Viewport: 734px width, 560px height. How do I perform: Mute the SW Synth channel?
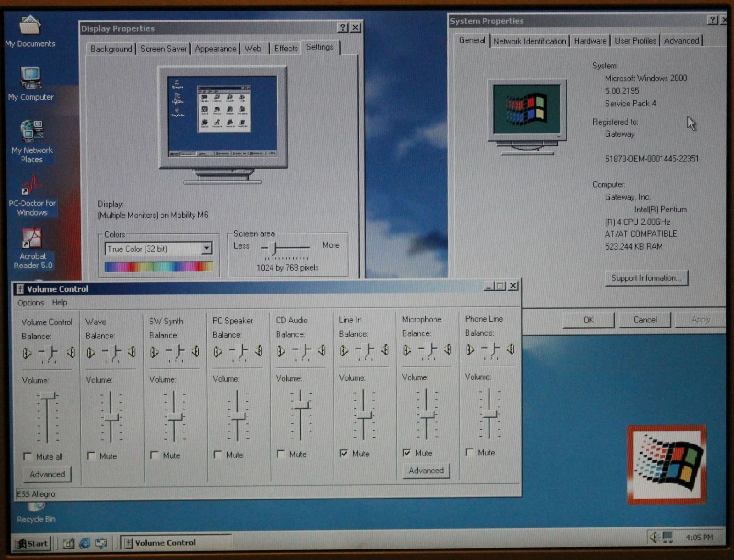(x=155, y=455)
